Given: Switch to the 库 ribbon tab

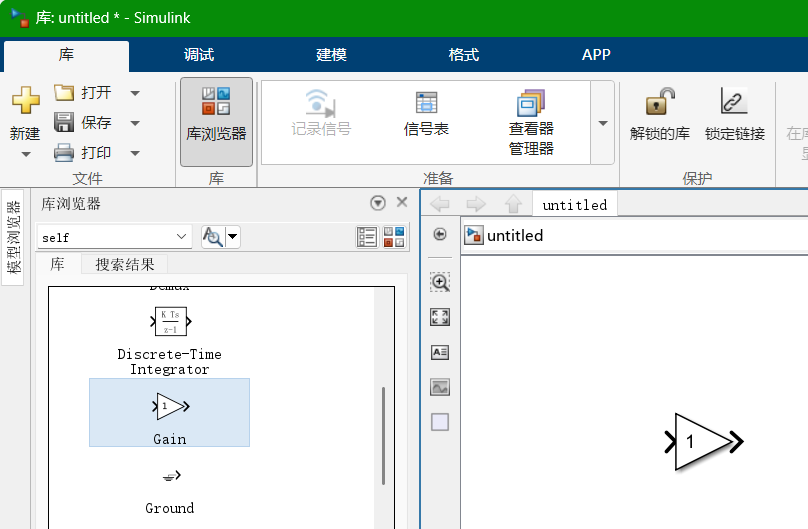Looking at the screenshot, I should 66,55.
